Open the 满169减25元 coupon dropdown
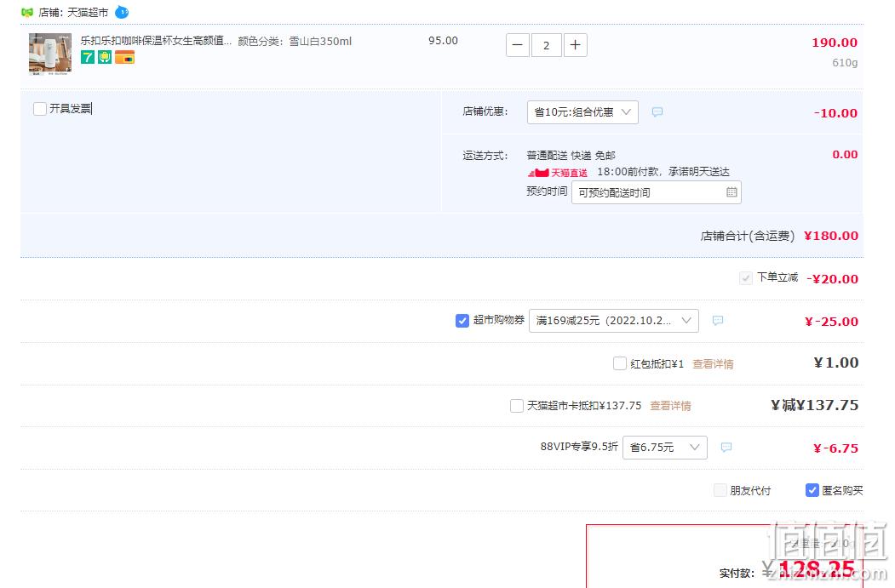Screen dimensions: 895x588 tap(614, 321)
